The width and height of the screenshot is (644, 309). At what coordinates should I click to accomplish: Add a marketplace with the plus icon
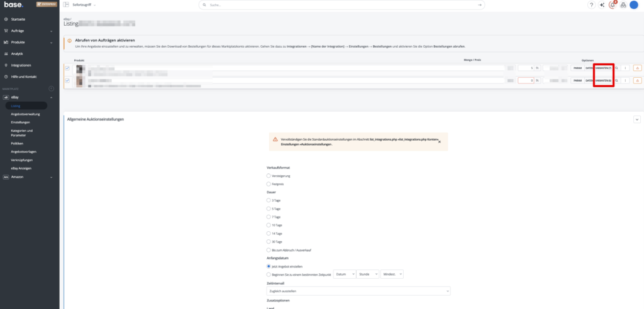coord(52,88)
